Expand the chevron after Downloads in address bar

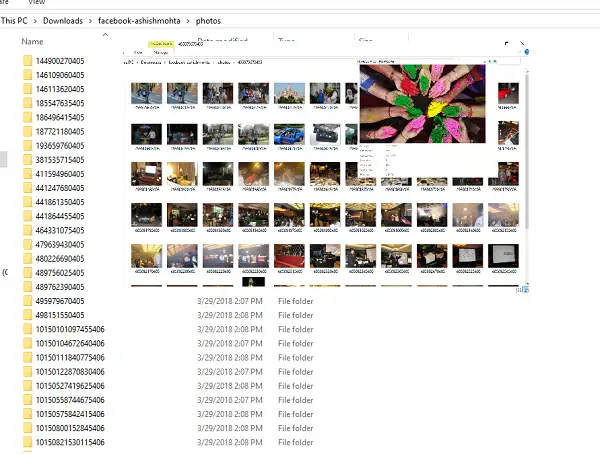(90, 21)
